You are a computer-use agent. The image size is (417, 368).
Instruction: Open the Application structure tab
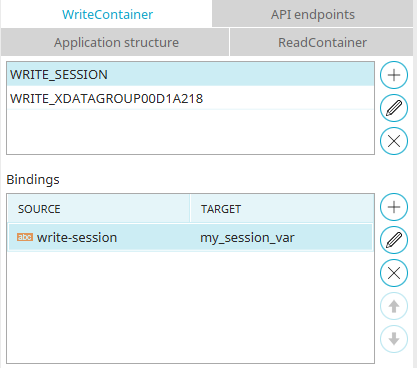tap(115, 42)
